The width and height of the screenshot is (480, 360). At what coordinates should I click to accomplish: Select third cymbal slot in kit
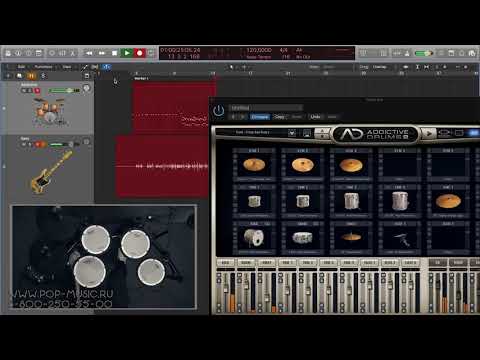pos(351,165)
